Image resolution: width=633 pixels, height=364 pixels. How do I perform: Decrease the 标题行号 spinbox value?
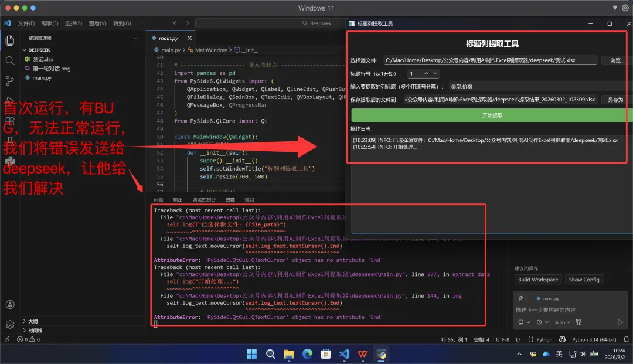point(435,73)
